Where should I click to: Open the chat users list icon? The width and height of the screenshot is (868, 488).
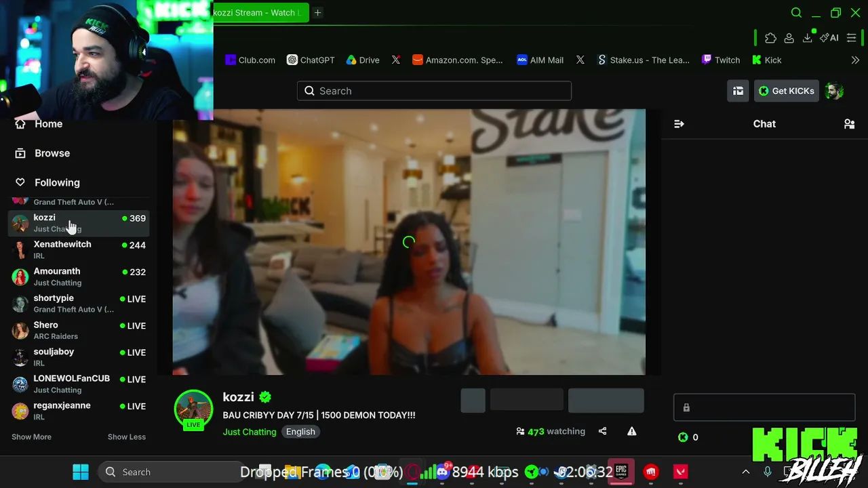pyautogui.click(x=849, y=124)
